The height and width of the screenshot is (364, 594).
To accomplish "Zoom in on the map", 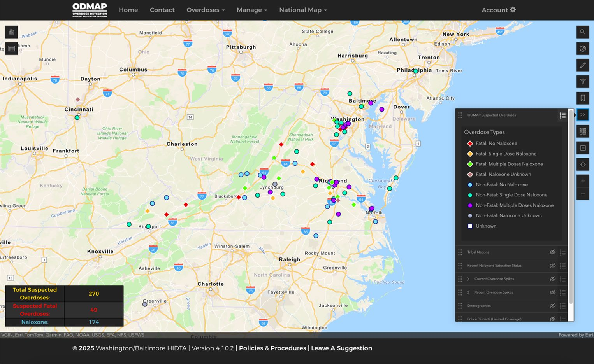I will pyautogui.click(x=582, y=181).
